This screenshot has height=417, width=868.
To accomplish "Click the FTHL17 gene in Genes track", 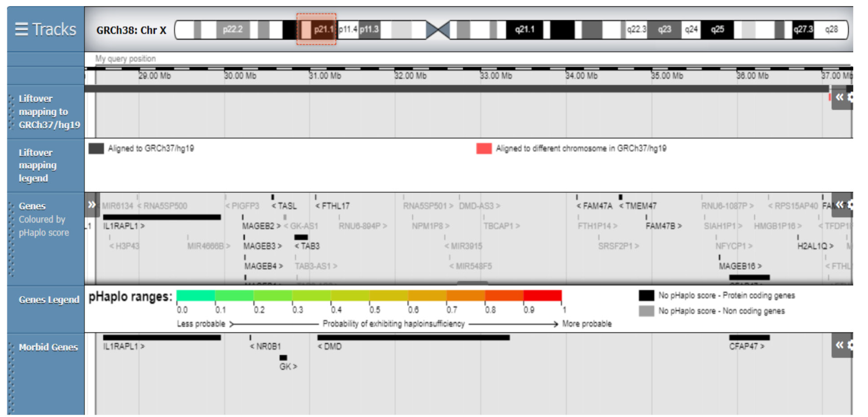I will point(333,206).
